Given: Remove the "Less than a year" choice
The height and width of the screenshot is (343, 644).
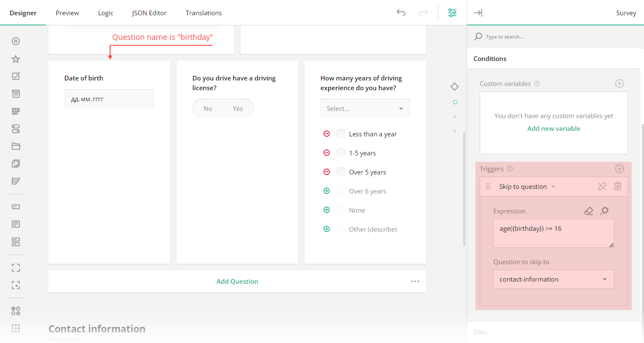Looking at the screenshot, I should pyautogui.click(x=326, y=133).
